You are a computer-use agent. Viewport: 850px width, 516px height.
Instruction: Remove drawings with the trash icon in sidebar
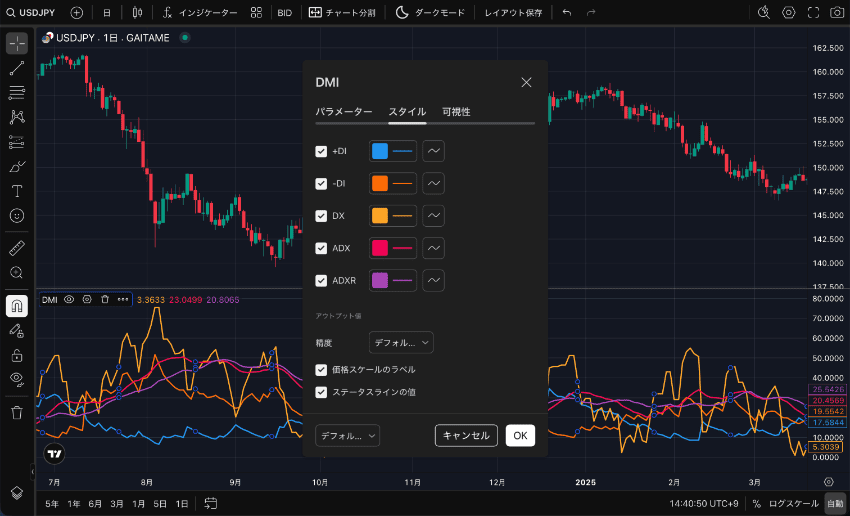coord(17,413)
